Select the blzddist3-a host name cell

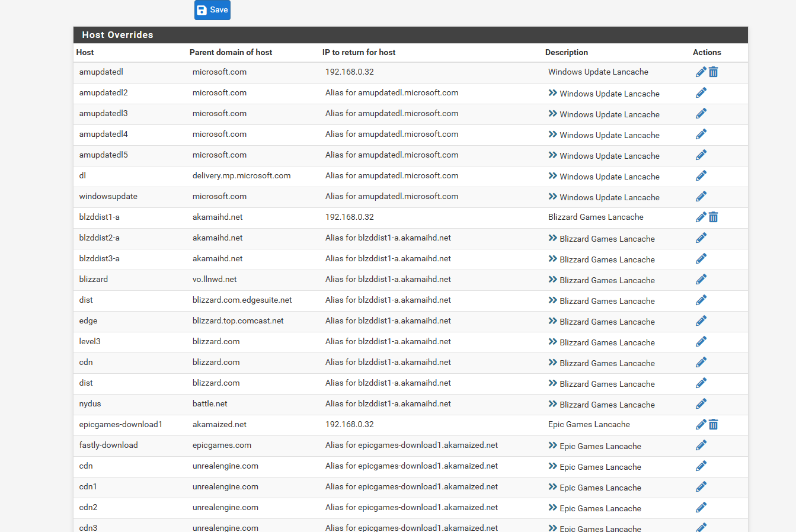(x=100, y=258)
